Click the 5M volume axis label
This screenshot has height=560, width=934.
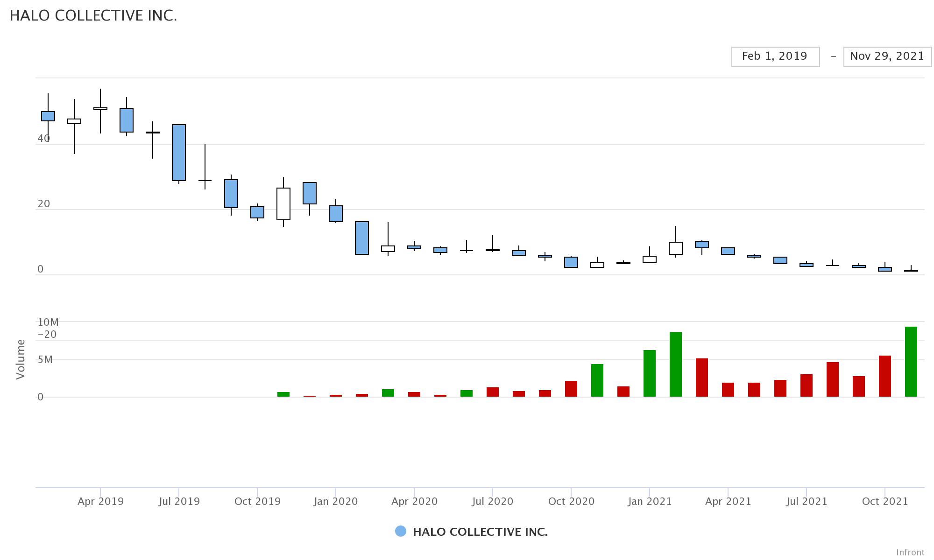coord(45,360)
